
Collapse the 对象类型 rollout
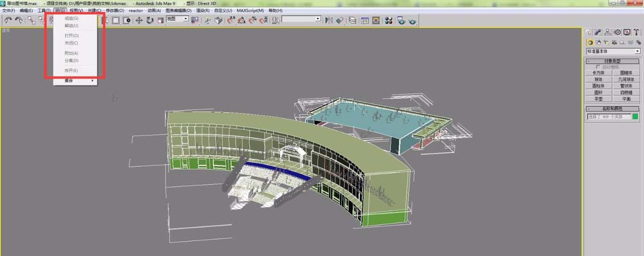612,61
